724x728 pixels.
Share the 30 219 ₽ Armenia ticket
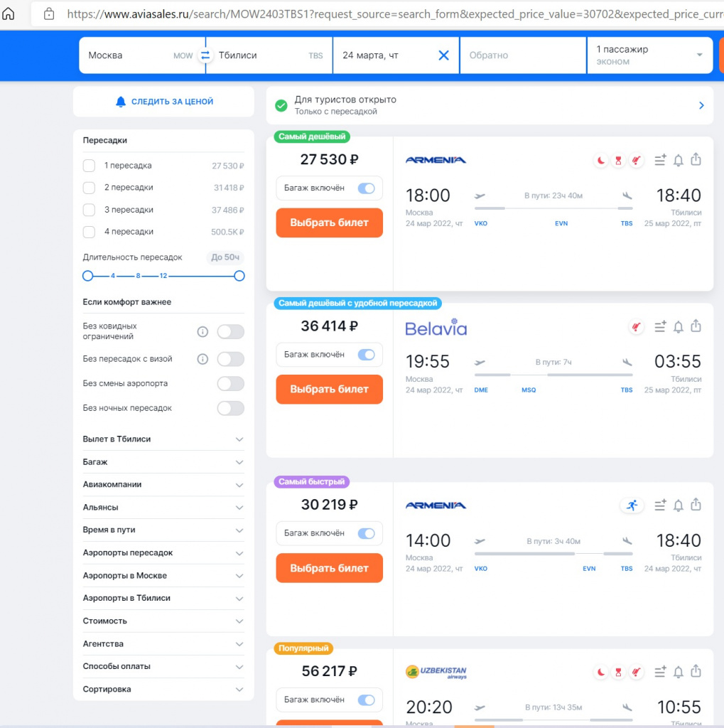tap(696, 504)
